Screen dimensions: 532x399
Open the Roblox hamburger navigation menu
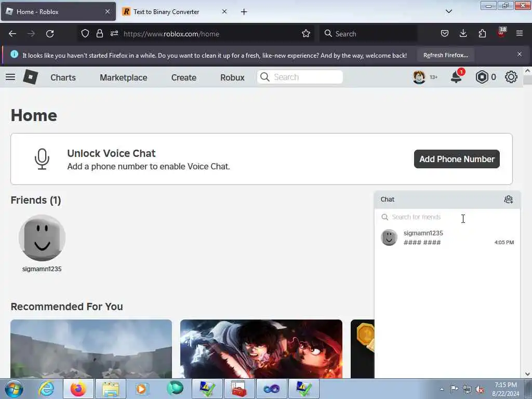click(x=10, y=77)
